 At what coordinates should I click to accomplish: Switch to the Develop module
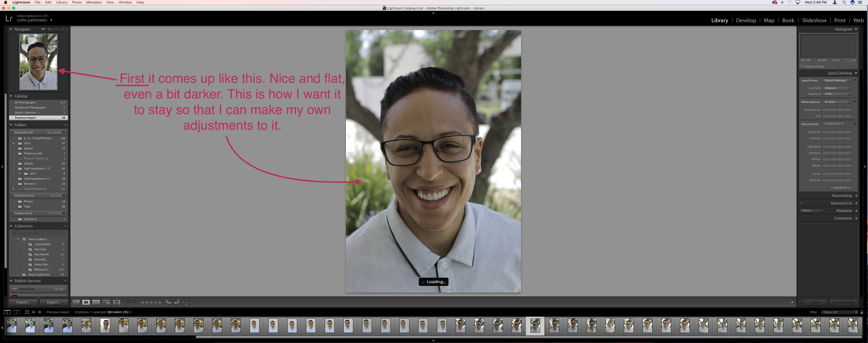746,20
